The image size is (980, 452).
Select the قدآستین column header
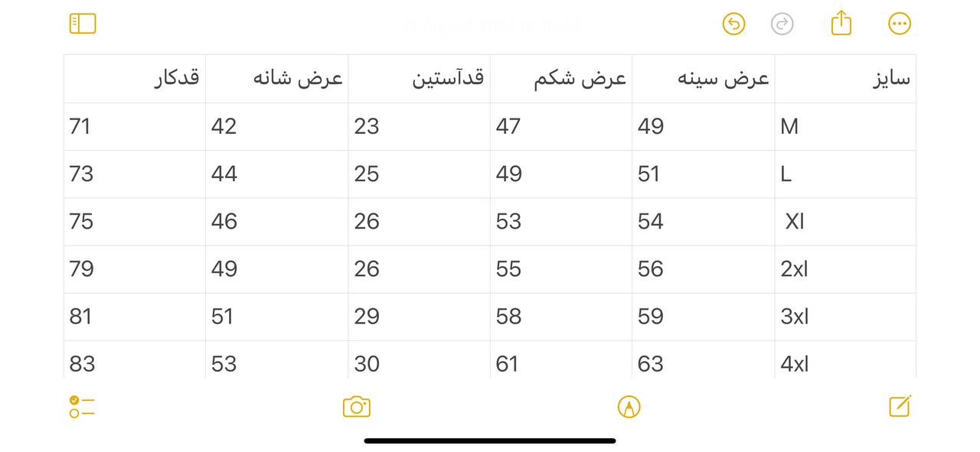coord(420,79)
